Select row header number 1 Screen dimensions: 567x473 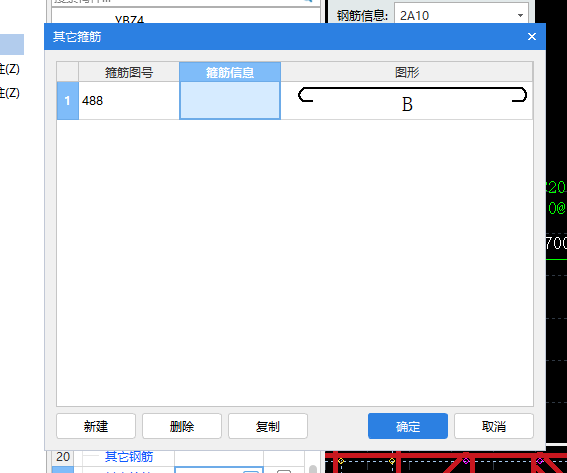[x=68, y=101]
